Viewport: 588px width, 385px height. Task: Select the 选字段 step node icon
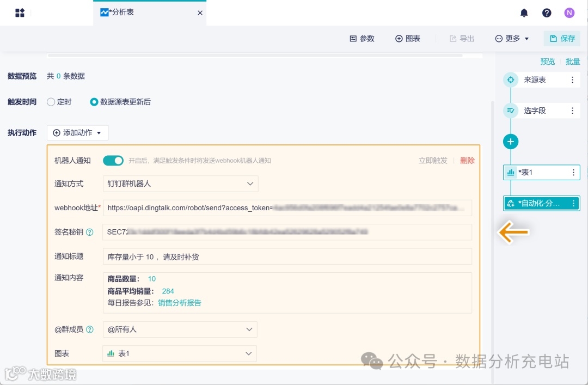511,111
